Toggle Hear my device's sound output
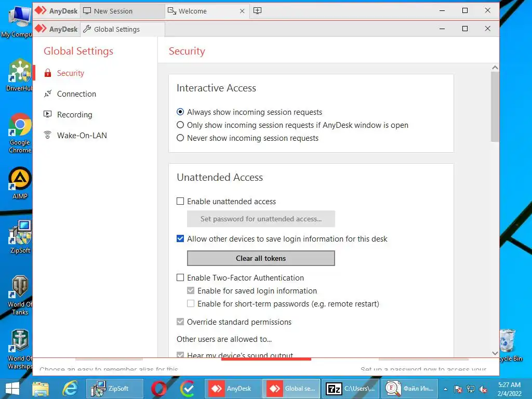 click(180, 355)
